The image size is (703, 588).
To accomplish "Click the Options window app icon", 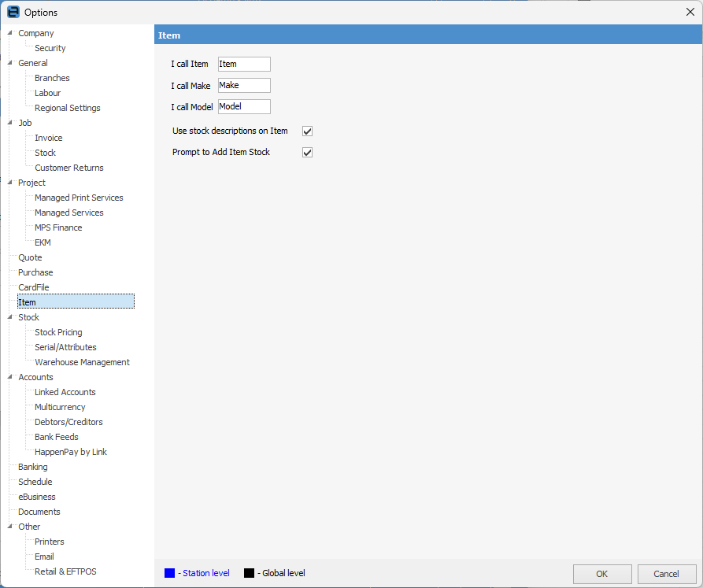I will 13,12.
